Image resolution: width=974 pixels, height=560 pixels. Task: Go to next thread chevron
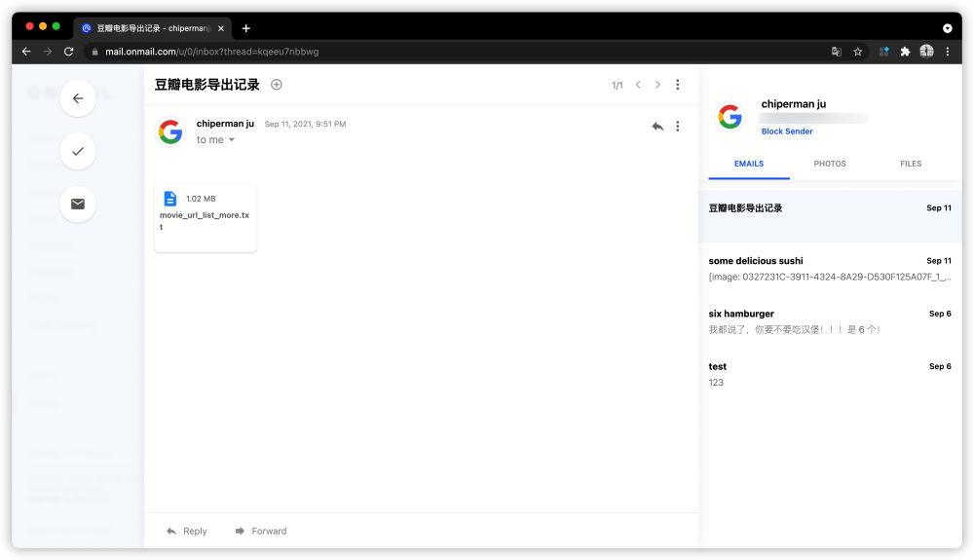click(x=657, y=85)
